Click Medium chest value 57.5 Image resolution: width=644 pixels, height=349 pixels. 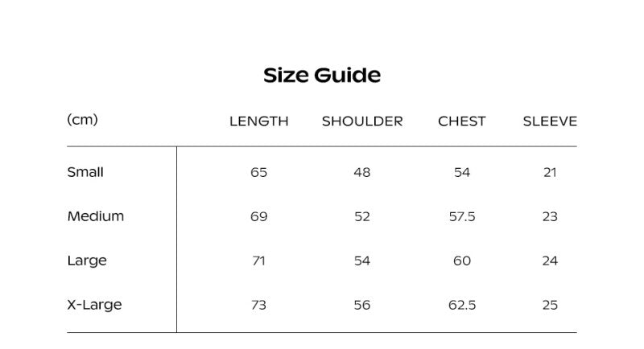(462, 216)
